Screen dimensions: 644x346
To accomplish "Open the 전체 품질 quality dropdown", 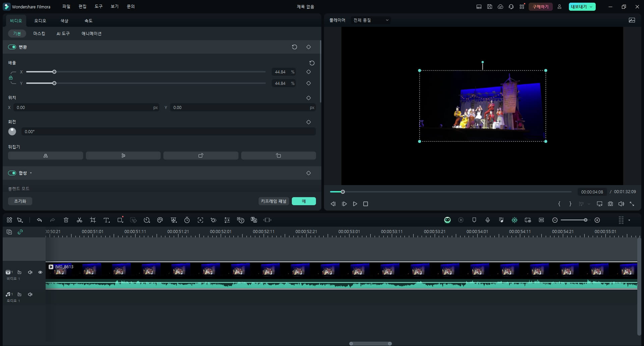I will click(371, 20).
